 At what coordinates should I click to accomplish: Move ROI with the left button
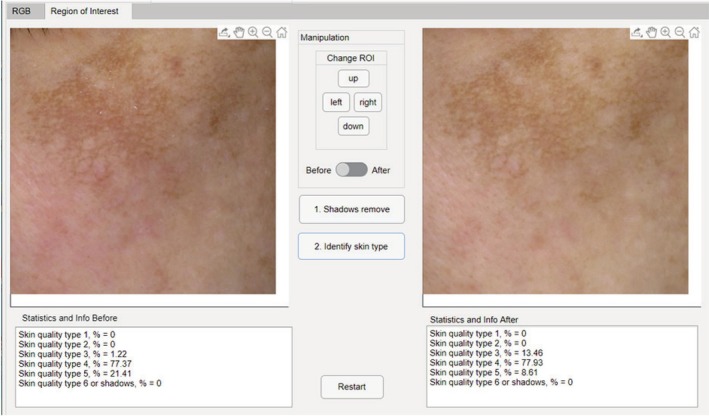pos(336,102)
